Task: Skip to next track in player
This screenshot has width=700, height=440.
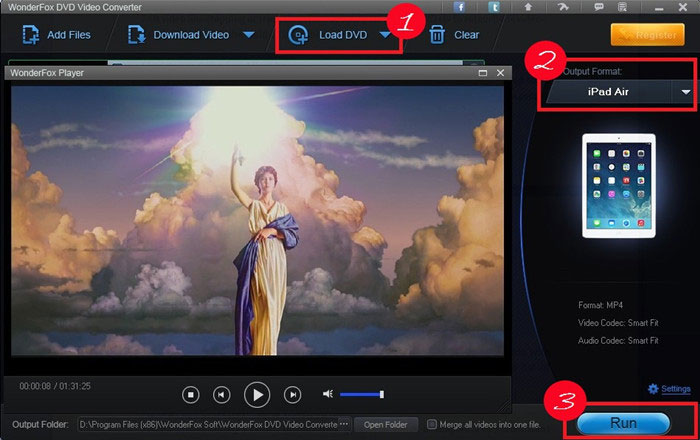Action: point(292,394)
